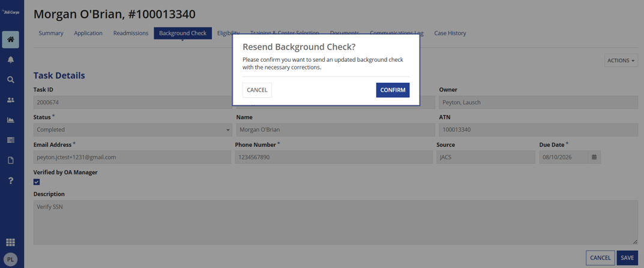The image size is (644, 268).
Task: Click the Name field Morgan O'Brian
Action: pos(336,130)
